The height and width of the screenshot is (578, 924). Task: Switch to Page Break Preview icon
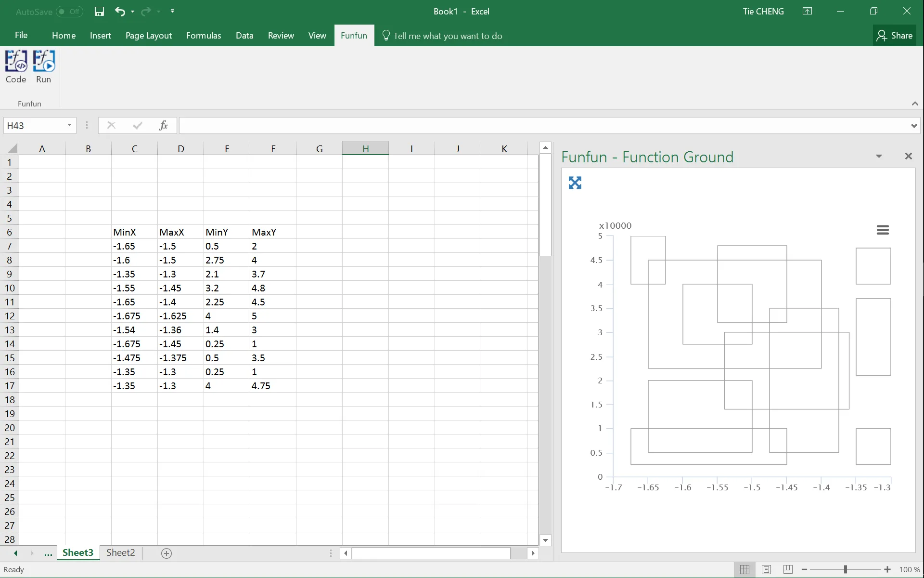pos(788,569)
